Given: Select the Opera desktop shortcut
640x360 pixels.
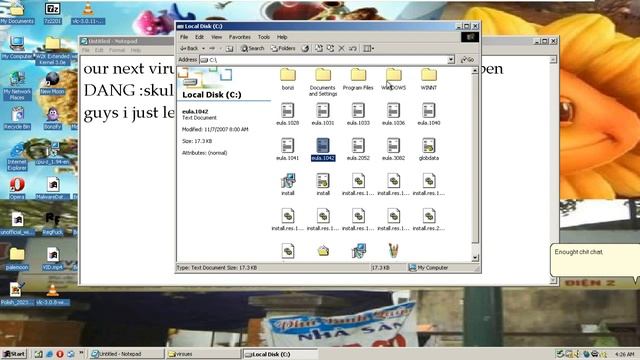Looking at the screenshot, I should (17, 189).
